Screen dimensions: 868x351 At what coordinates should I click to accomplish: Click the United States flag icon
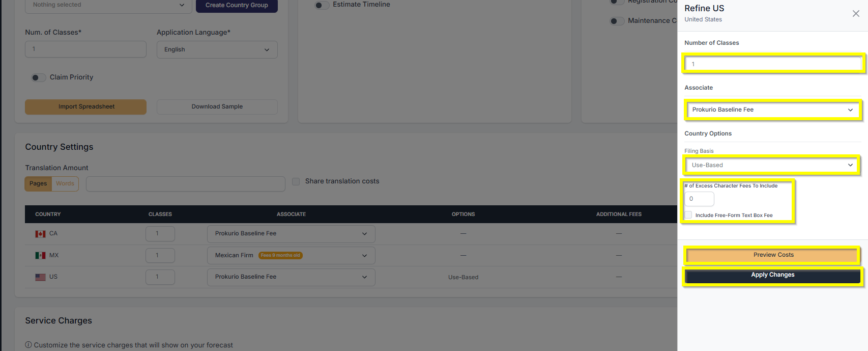pos(40,277)
